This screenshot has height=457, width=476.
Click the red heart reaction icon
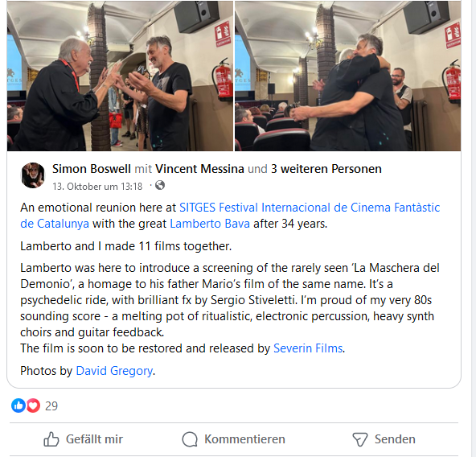click(x=33, y=406)
